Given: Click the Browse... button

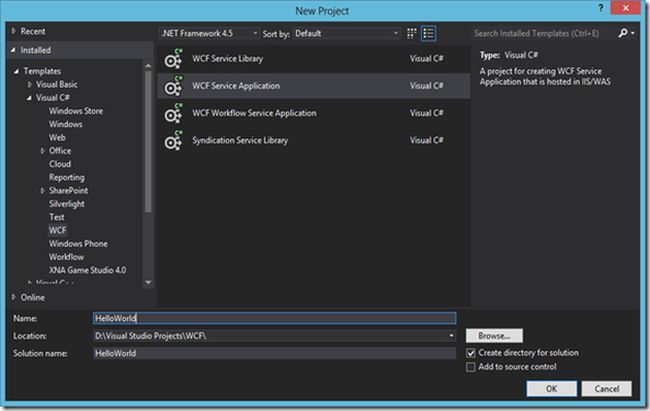Looking at the screenshot, I should (494, 336).
